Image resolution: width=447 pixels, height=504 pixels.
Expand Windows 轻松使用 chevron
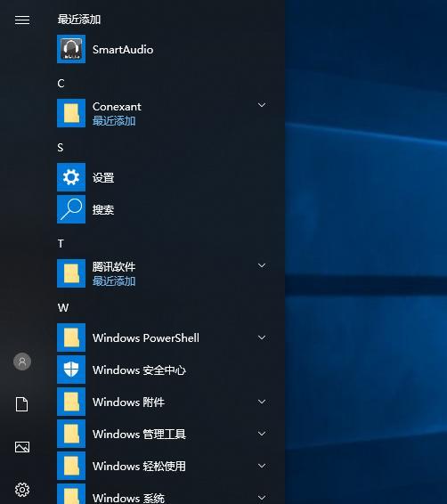click(262, 466)
